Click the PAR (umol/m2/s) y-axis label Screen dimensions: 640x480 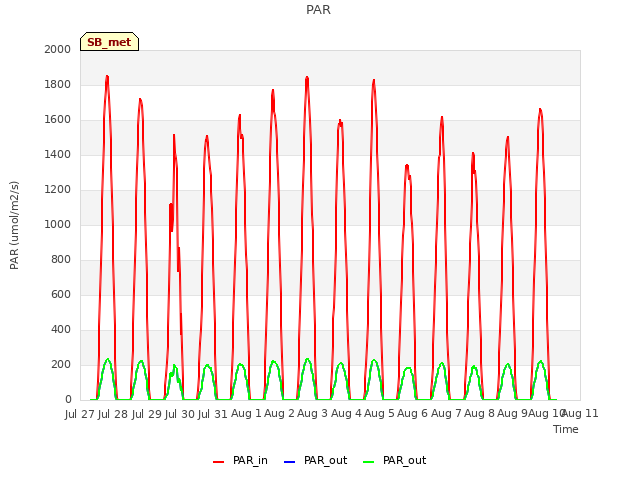[14, 225]
